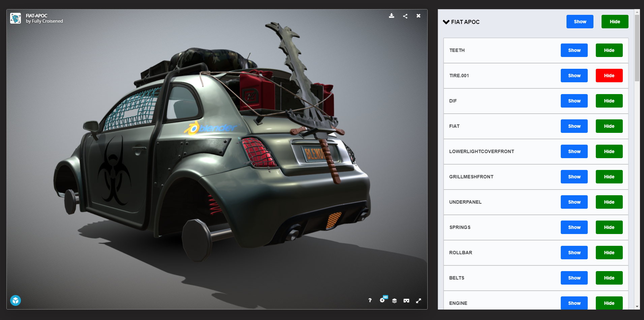Enter VR mode with headset icon
The height and width of the screenshot is (320, 644).
tap(406, 300)
